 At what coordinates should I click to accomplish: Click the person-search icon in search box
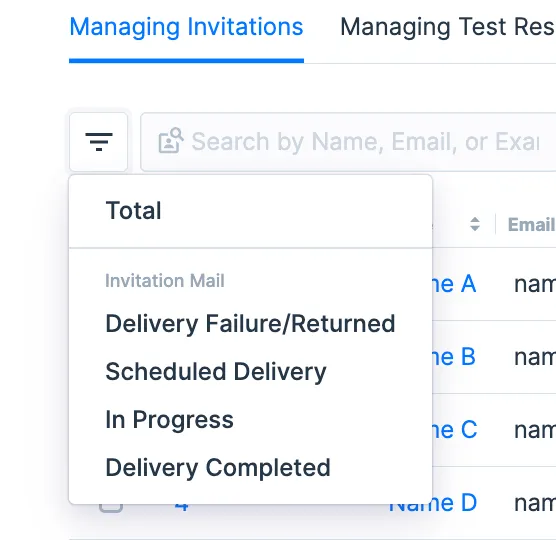(171, 141)
